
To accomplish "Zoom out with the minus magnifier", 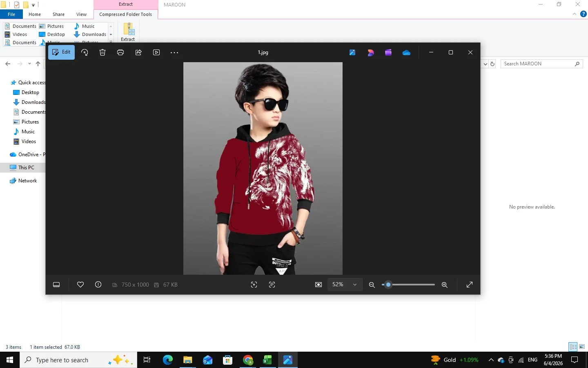I will [372, 285].
